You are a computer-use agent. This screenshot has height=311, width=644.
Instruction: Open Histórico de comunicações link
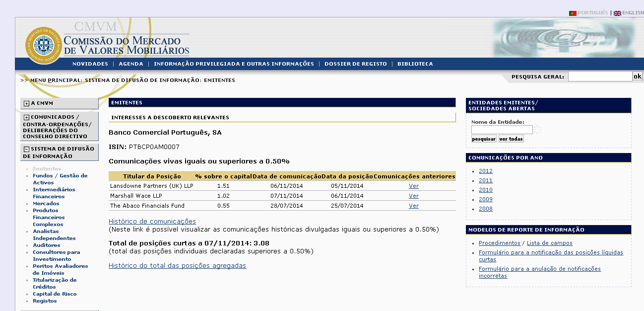[x=152, y=221]
